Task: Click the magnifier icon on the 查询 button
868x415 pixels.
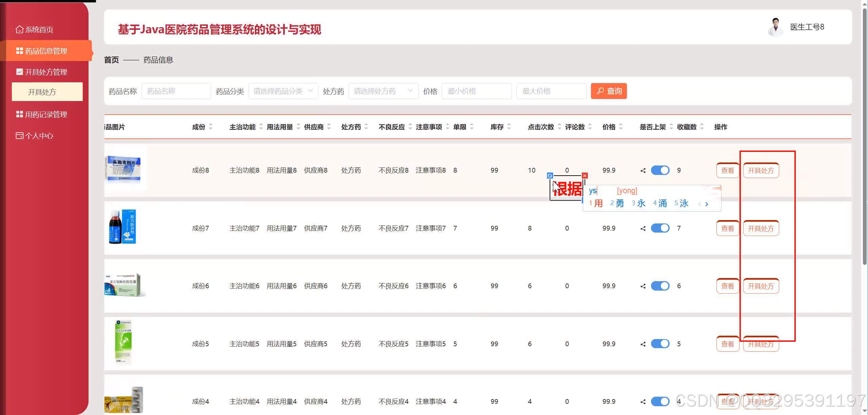Action: tap(600, 91)
